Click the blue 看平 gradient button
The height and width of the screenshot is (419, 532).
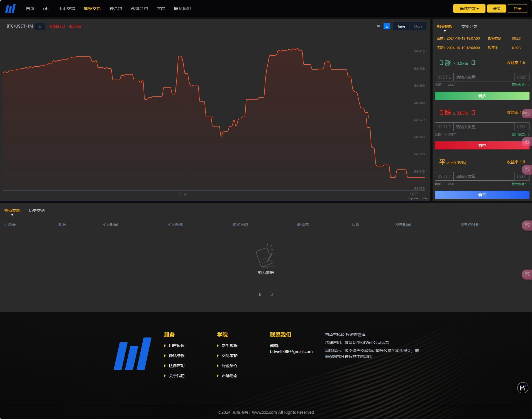point(482,195)
